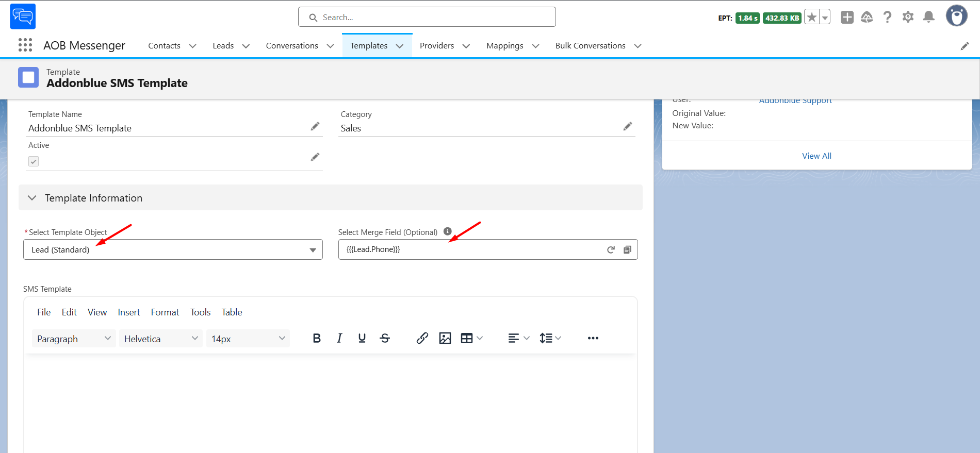Viewport: 980px width, 453px height.
Task: Open the Helvetica font family dropdown
Action: click(x=161, y=339)
